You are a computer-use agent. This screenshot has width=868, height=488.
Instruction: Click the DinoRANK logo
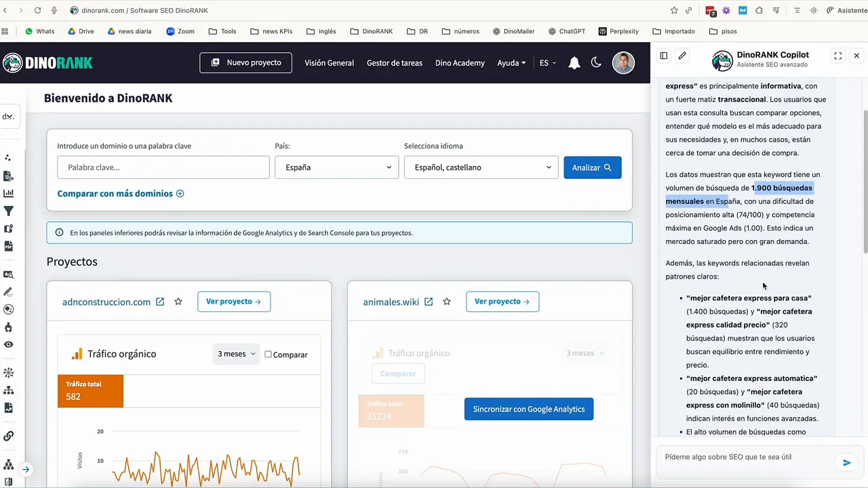(x=47, y=63)
